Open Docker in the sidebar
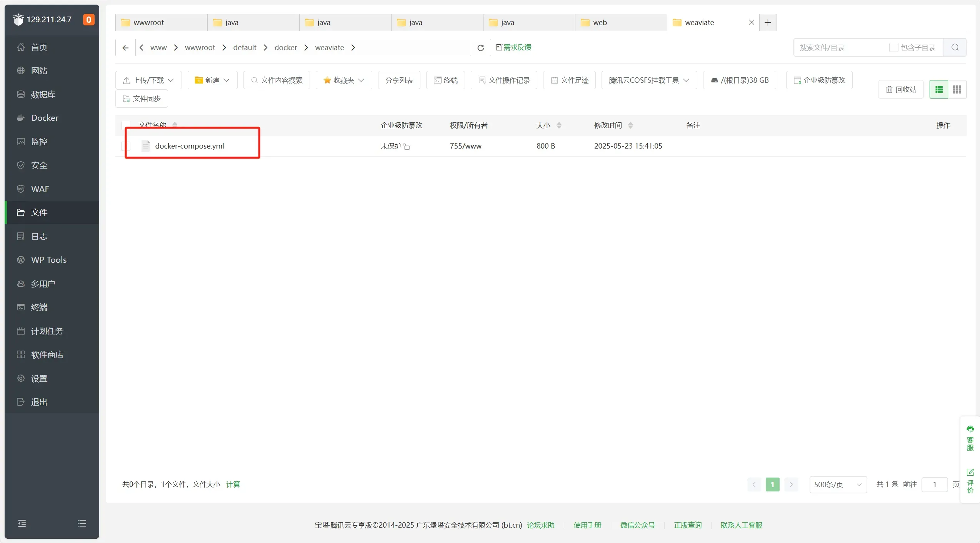Viewport: 980px width, 543px height. click(x=45, y=118)
